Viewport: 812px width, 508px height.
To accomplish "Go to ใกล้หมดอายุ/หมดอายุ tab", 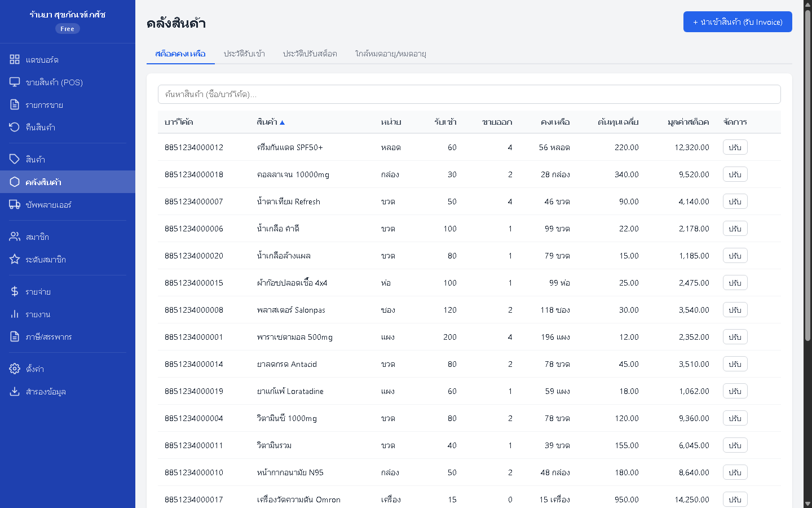I will [x=390, y=54].
